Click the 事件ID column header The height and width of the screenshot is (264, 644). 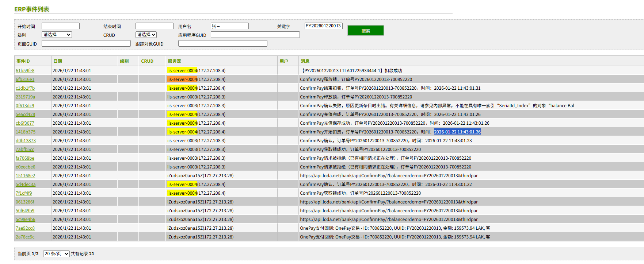[23, 61]
